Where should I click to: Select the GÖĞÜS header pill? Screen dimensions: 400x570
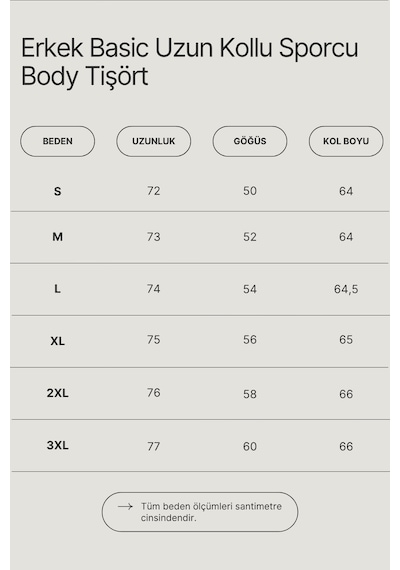click(250, 141)
